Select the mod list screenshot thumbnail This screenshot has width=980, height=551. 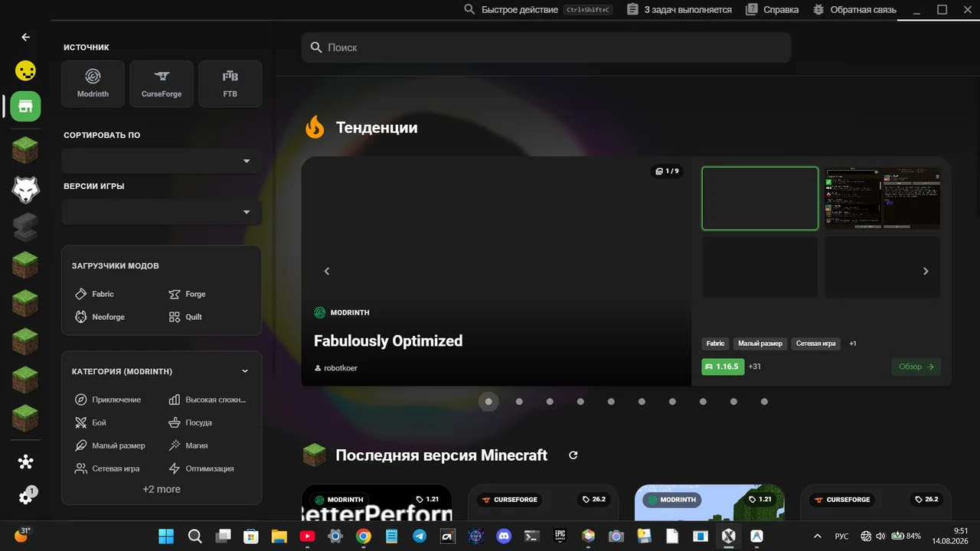pyautogui.click(x=882, y=198)
